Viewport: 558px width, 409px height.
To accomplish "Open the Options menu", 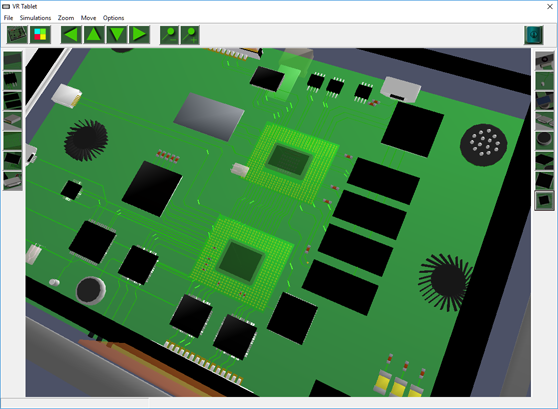I will 113,18.
